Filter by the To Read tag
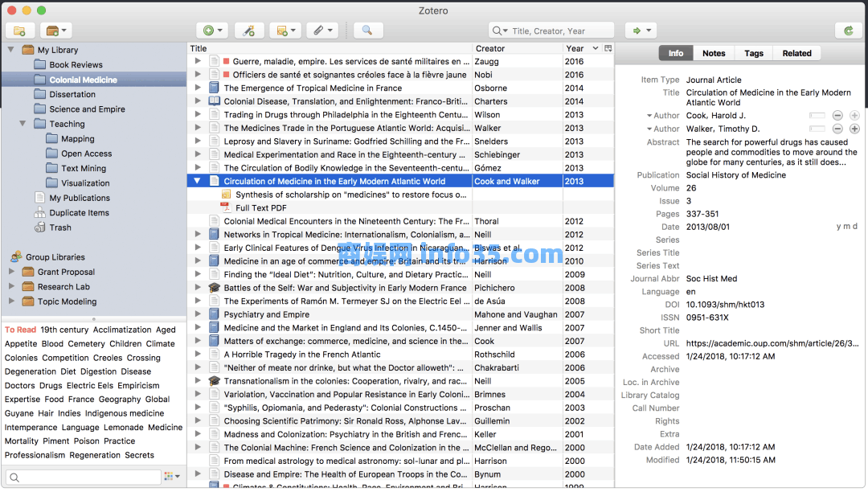Image resolution: width=868 pixels, height=492 pixels. point(20,330)
